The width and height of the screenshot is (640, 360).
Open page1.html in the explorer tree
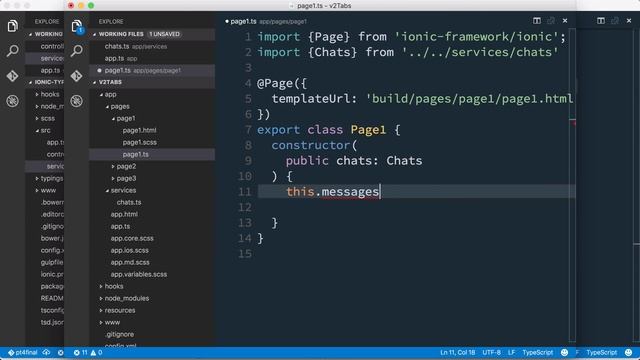point(139,130)
